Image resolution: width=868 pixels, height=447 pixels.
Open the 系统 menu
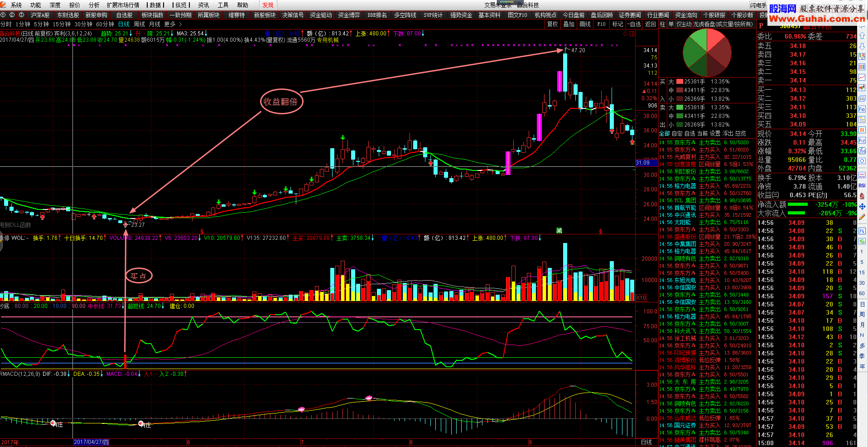16,5
